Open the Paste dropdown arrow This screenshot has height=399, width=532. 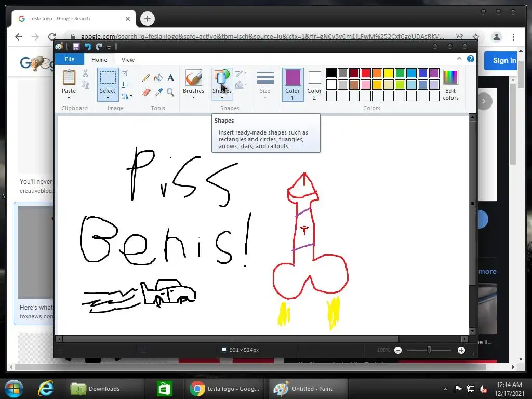click(x=69, y=98)
